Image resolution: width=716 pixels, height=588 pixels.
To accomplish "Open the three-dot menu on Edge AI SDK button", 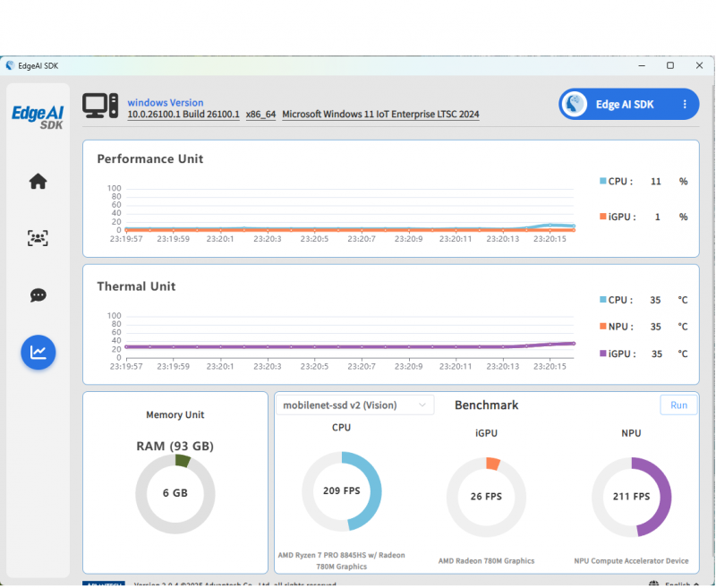I will pyautogui.click(x=685, y=105).
